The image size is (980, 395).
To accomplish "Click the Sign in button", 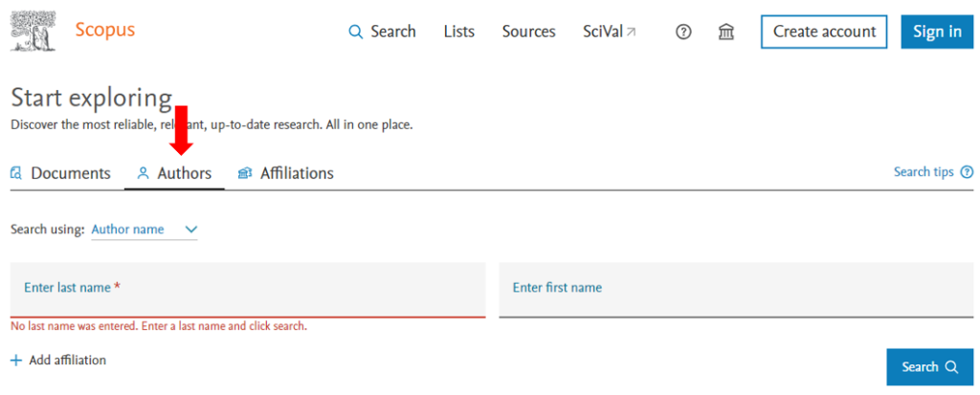I will [x=936, y=32].
